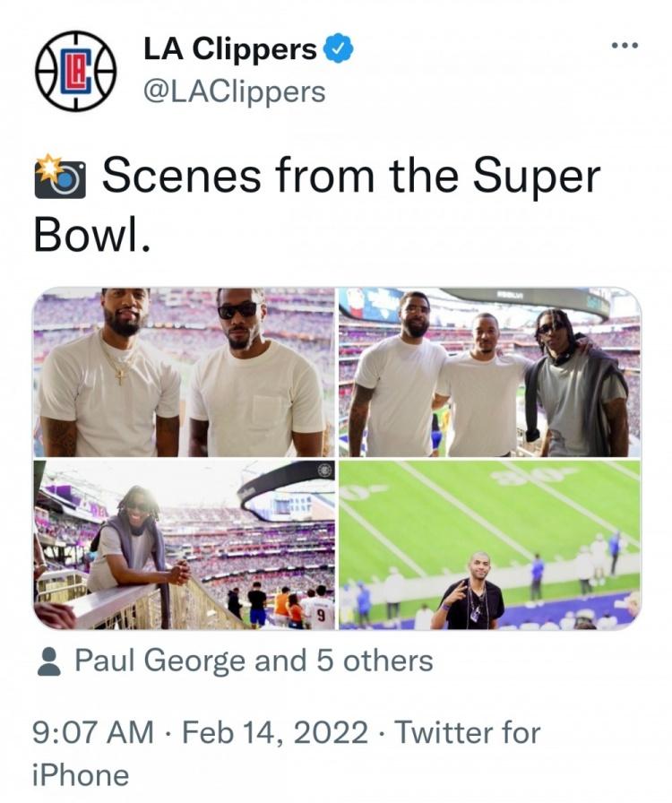Show the "5 others" tagged people
This screenshot has width=672, height=803.
[365, 661]
